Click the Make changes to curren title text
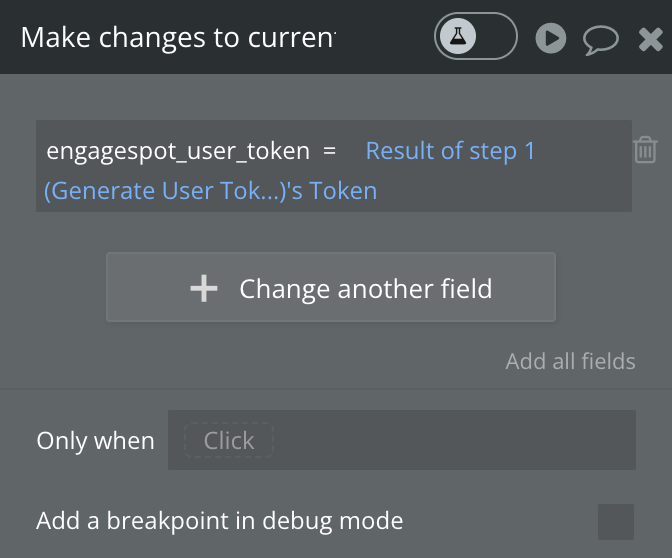 pos(178,38)
